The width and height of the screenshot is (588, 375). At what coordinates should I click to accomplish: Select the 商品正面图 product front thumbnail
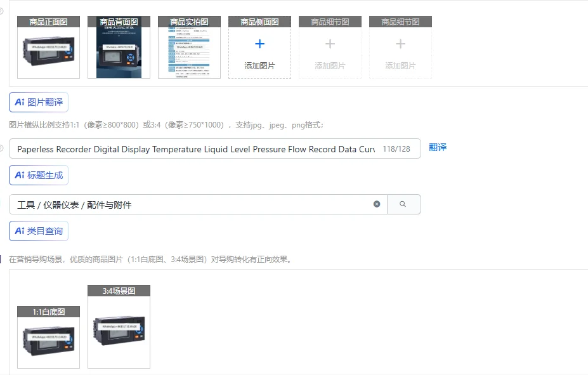(x=48, y=46)
